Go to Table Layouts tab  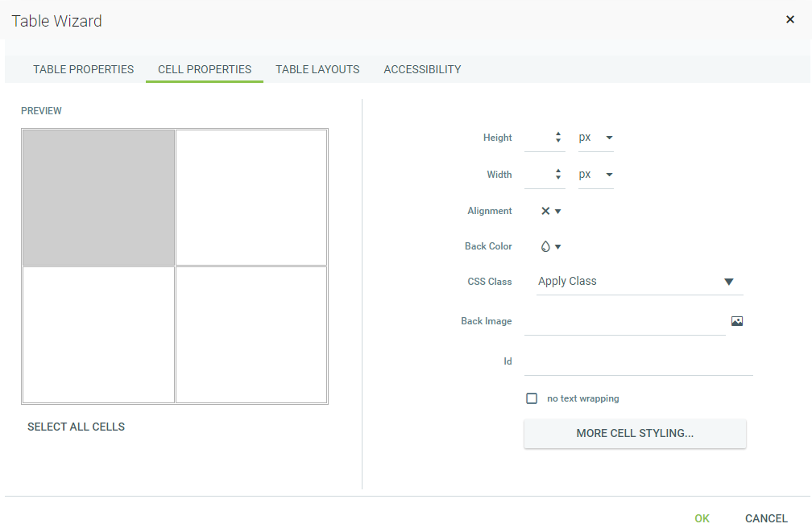(317, 69)
